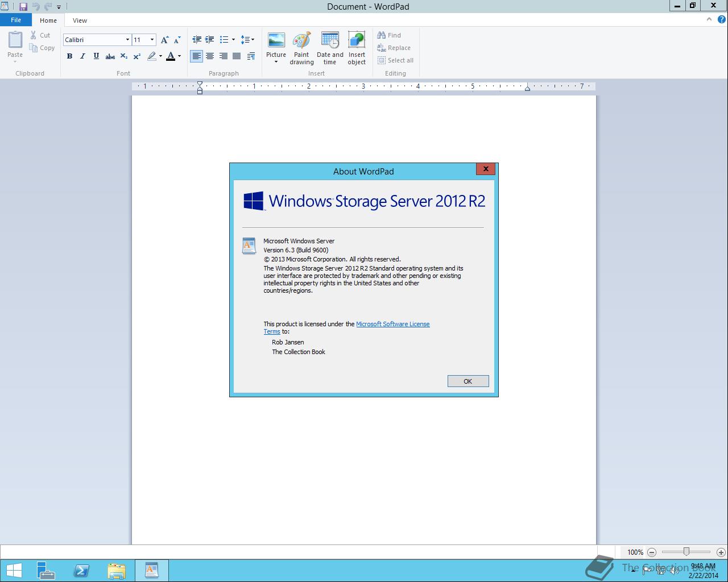
Task: Open Customize Quick Access Toolbar dropdown
Action: 59,7
